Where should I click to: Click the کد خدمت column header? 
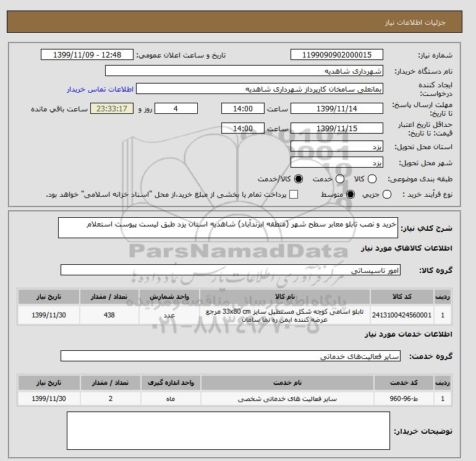[404, 382]
